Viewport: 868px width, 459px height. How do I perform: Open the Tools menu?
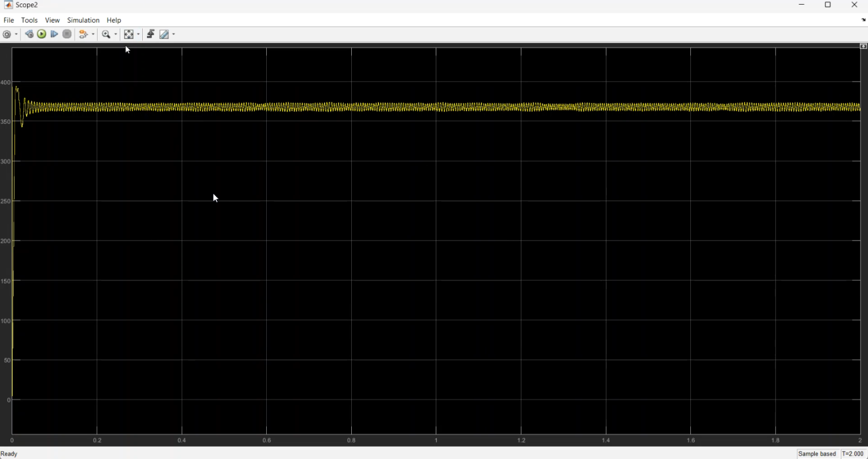pyautogui.click(x=29, y=20)
